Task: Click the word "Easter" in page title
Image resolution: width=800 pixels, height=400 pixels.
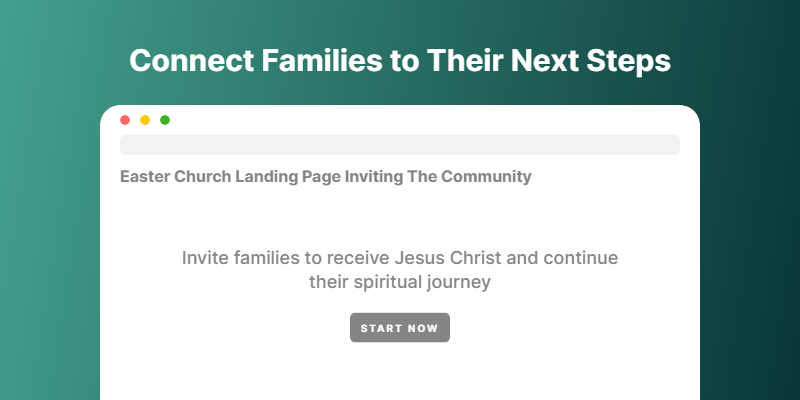Action: (x=144, y=177)
